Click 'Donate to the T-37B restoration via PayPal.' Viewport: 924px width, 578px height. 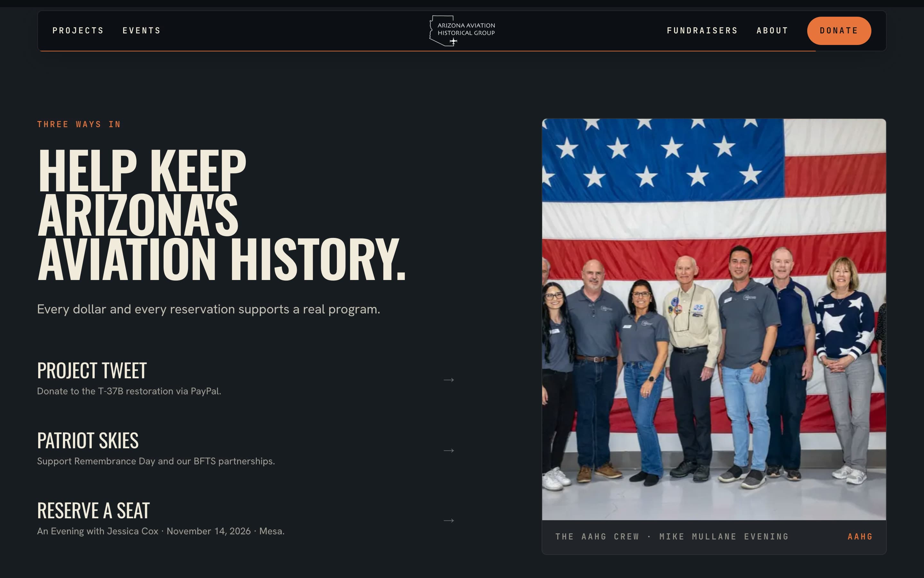tap(129, 391)
